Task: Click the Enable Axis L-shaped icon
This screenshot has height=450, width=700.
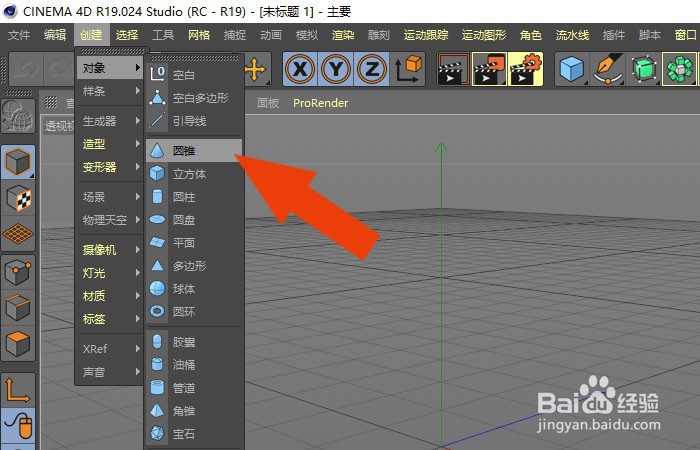Action: coord(18,390)
